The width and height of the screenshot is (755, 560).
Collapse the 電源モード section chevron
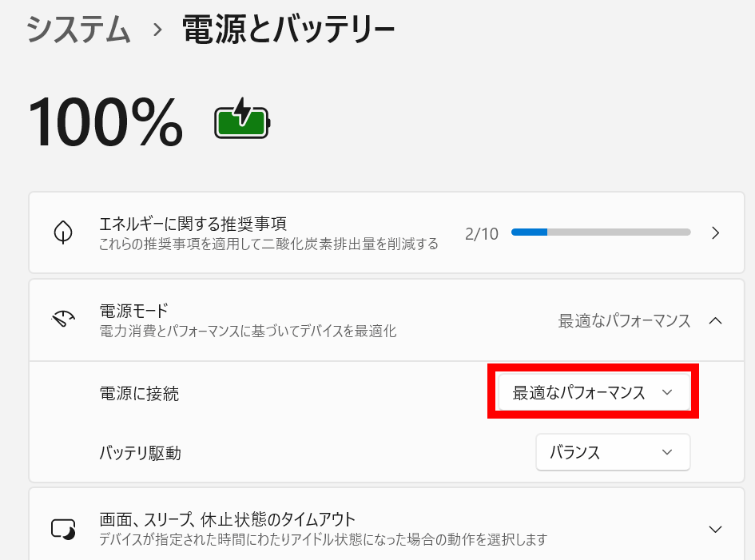click(x=716, y=320)
